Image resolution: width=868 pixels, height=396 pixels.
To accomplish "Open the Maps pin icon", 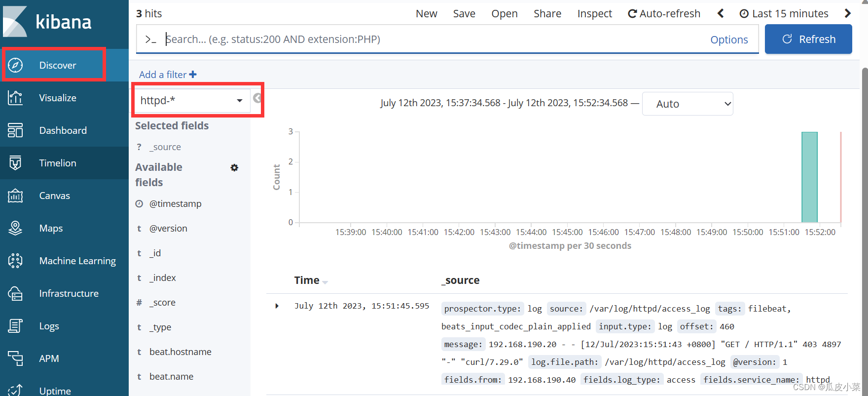I will click(x=15, y=228).
